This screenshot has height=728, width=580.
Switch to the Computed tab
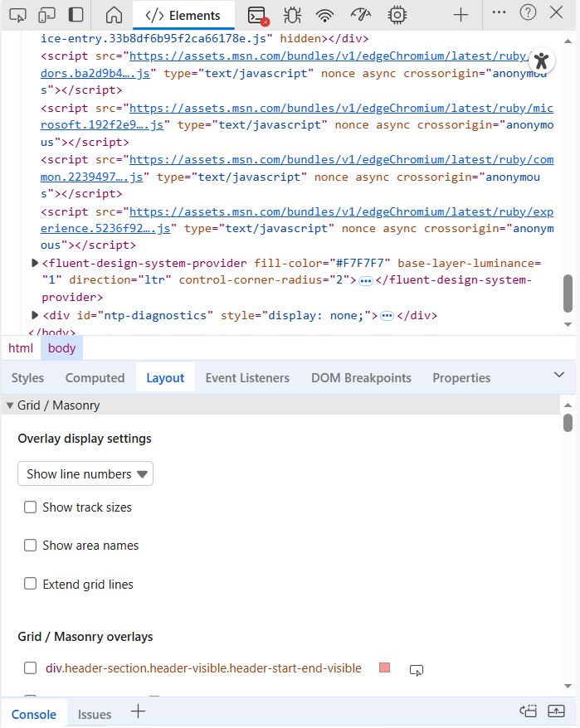pyautogui.click(x=95, y=377)
